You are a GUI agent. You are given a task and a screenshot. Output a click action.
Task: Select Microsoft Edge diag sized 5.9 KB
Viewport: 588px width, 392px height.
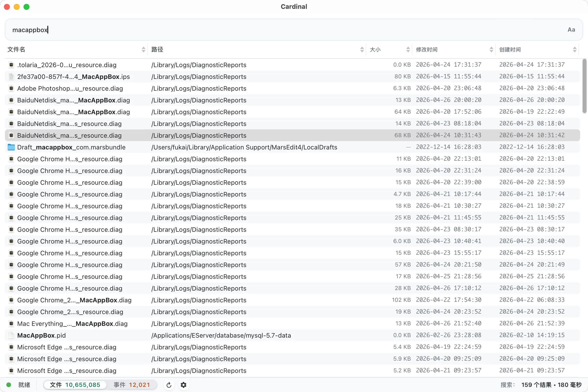[293, 359]
